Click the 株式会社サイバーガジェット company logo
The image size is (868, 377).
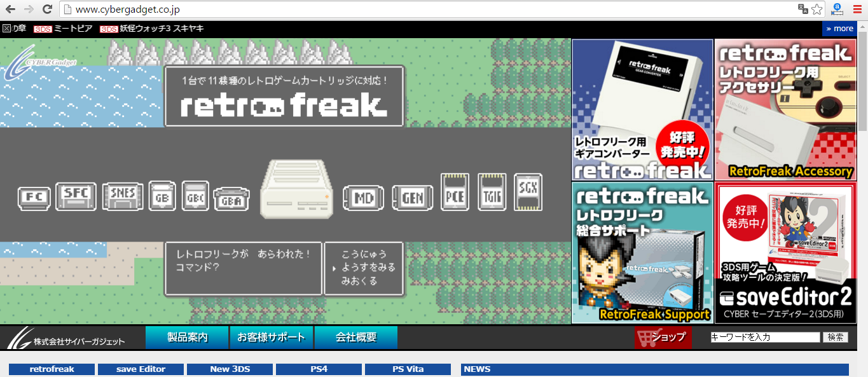67,338
